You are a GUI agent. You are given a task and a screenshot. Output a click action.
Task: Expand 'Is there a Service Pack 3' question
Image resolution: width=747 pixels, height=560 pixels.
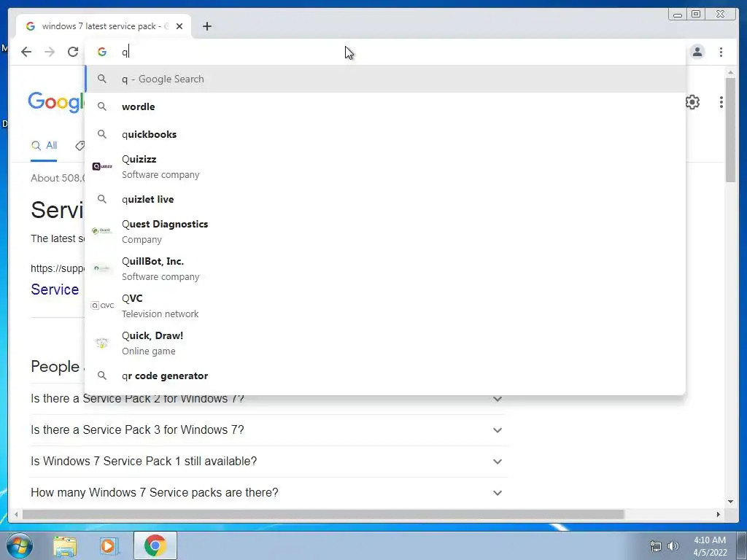pyautogui.click(x=268, y=430)
